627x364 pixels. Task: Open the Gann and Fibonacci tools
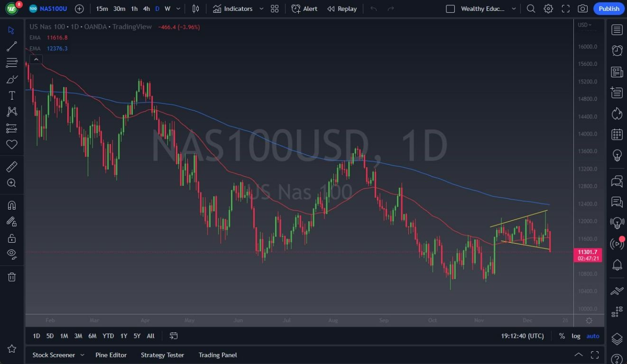(x=12, y=62)
